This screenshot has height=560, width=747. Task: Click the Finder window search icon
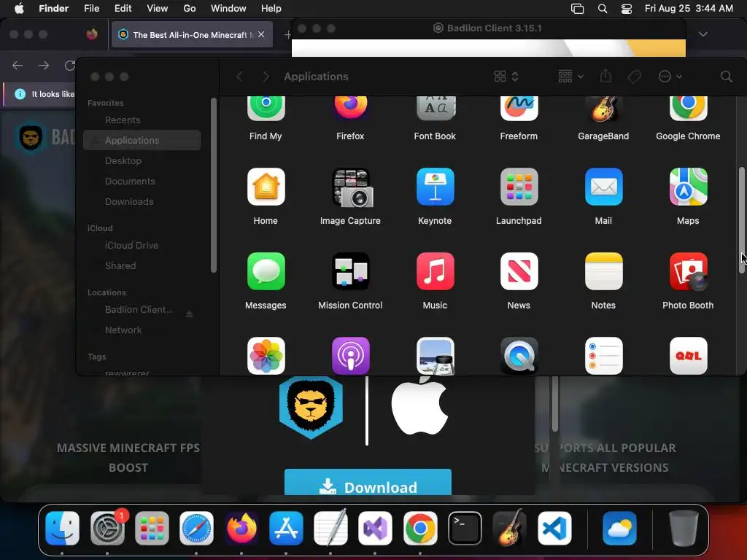click(x=726, y=76)
